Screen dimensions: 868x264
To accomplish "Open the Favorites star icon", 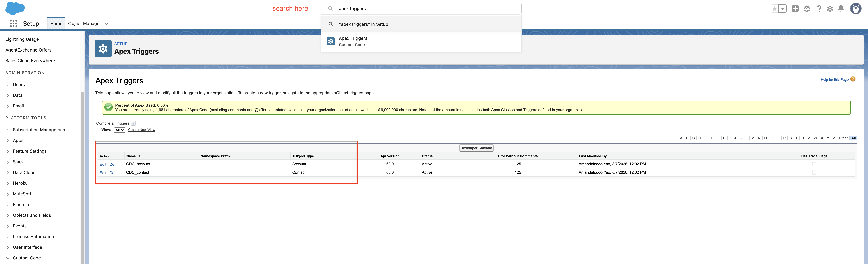I will tap(775, 9).
